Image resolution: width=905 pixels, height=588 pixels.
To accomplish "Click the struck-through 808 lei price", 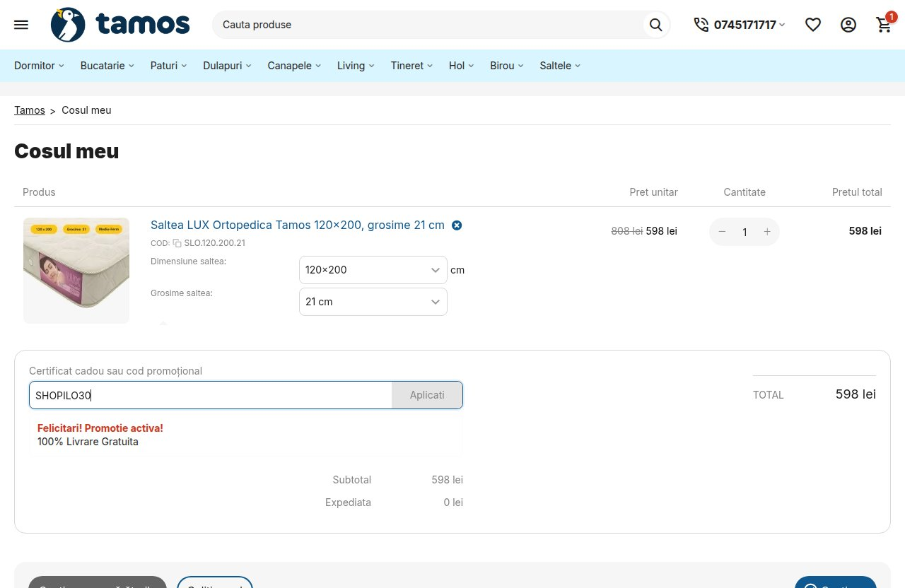I will [x=627, y=231].
